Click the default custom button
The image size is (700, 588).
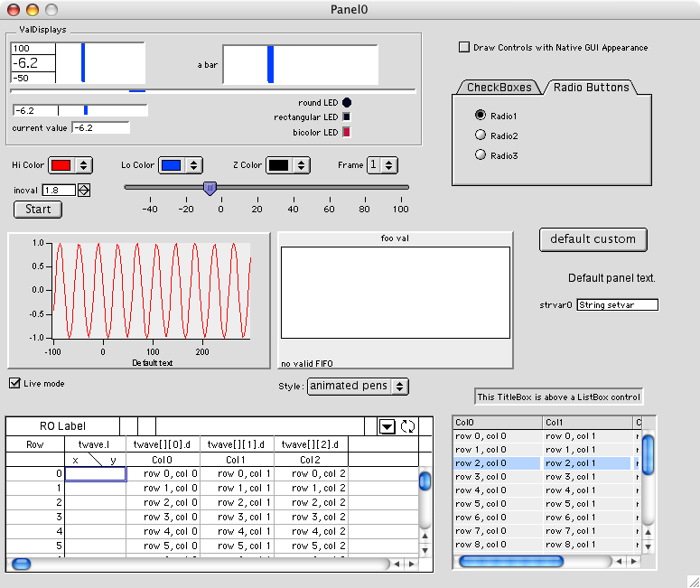[593, 239]
